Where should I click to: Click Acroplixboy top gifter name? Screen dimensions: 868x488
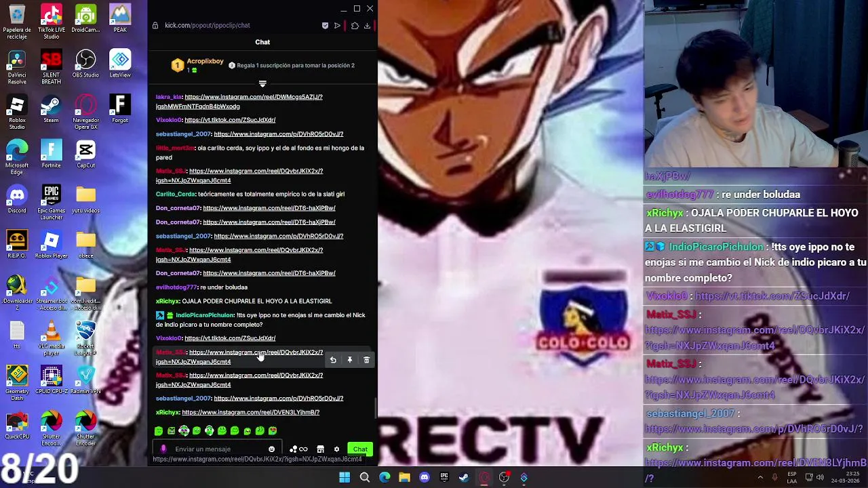(205, 61)
